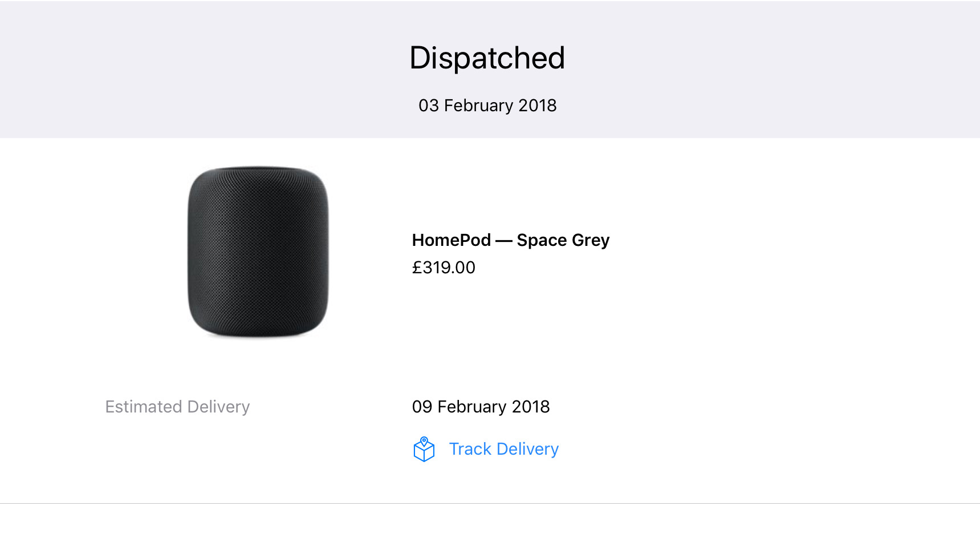
Task: Click the word Delivery in tracking link
Action: click(x=527, y=449)
